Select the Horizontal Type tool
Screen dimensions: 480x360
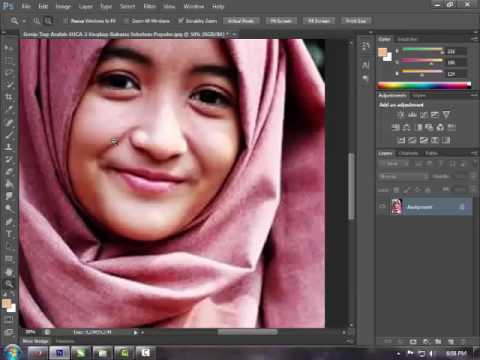click(9, 234)
